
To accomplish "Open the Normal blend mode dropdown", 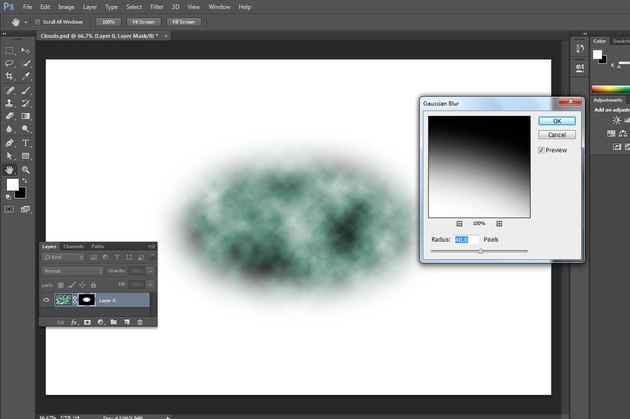I will pos(73,271).
